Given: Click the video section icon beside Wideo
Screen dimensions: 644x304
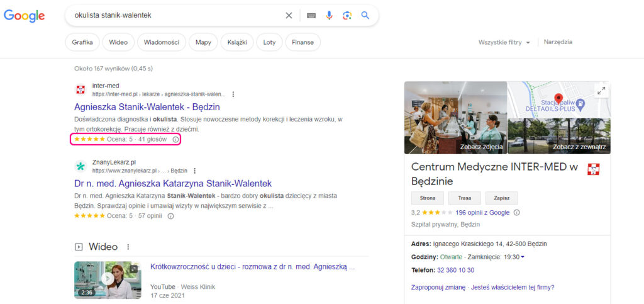Looking at the screenshot, I should click(79, 247).
